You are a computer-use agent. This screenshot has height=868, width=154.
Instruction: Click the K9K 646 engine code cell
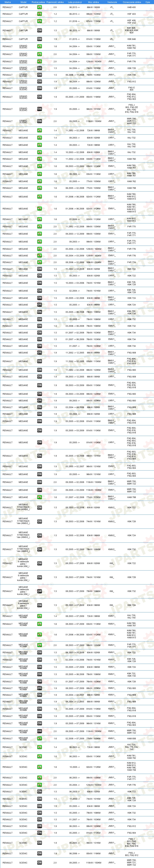(x=131, y=39)
